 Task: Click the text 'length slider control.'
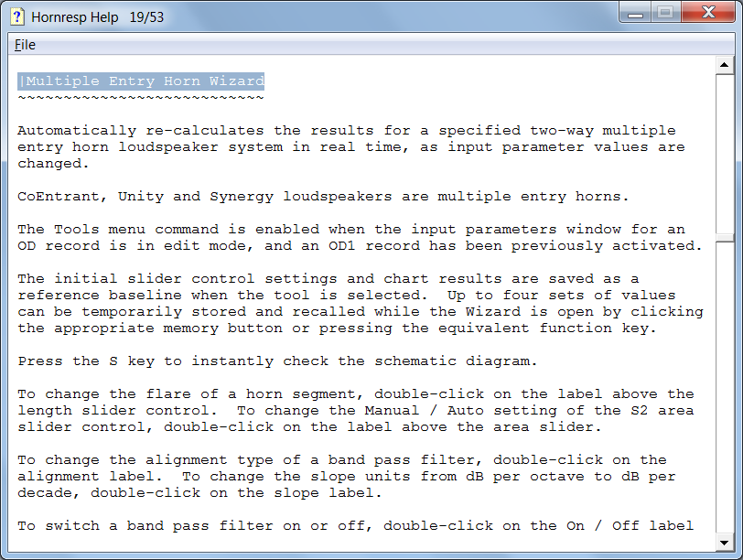pos(117,411)
